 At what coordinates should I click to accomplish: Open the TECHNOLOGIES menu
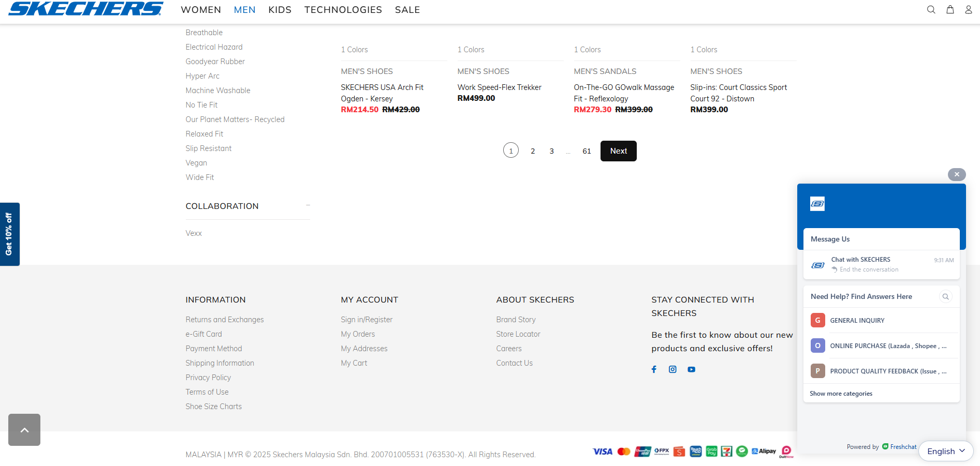point(343,10)
